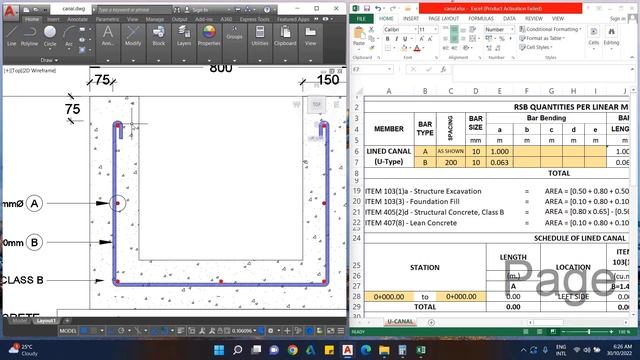The width and height of the screenshot is (640, 360).
Task: Click the Cut scissors icon in Excel
Action: [371, 29]
